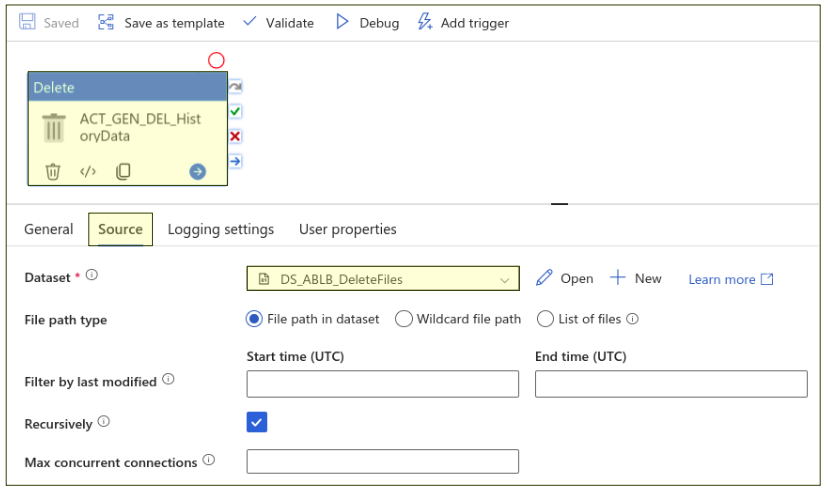The height and width of the screenshot is (491, 828).
Task: Delete activity via small trash icon
Action: (53, 172)
